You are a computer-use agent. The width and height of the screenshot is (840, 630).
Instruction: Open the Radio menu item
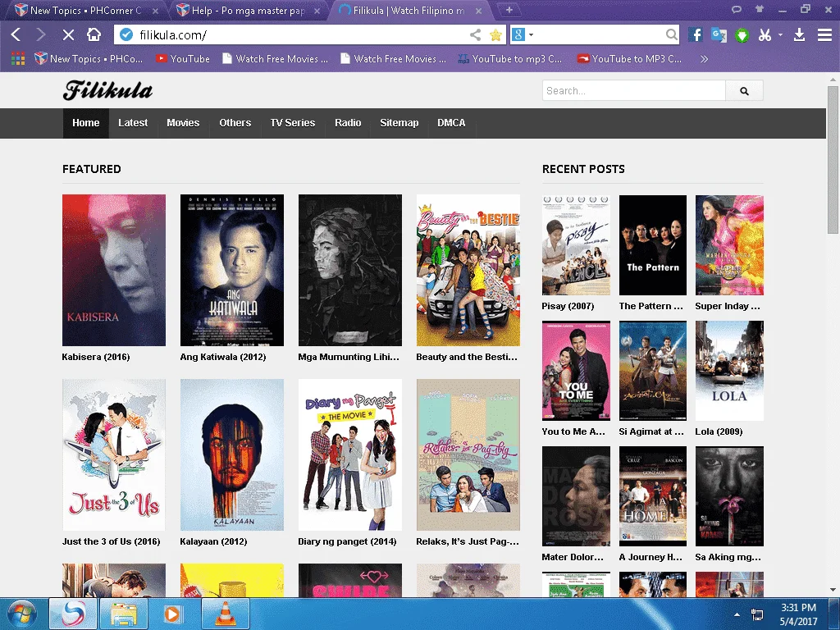coord(348,123)
